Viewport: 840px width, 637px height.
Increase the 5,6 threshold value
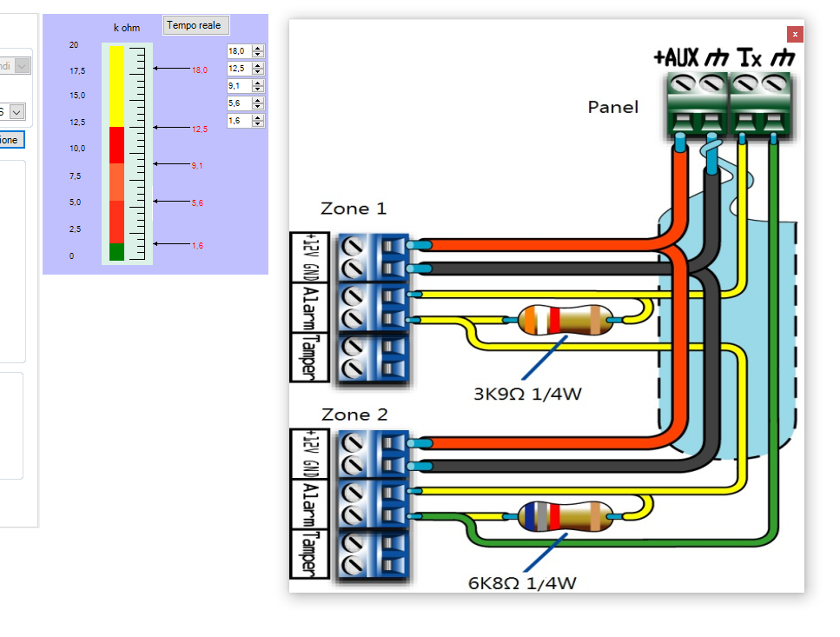pos(258,100)
